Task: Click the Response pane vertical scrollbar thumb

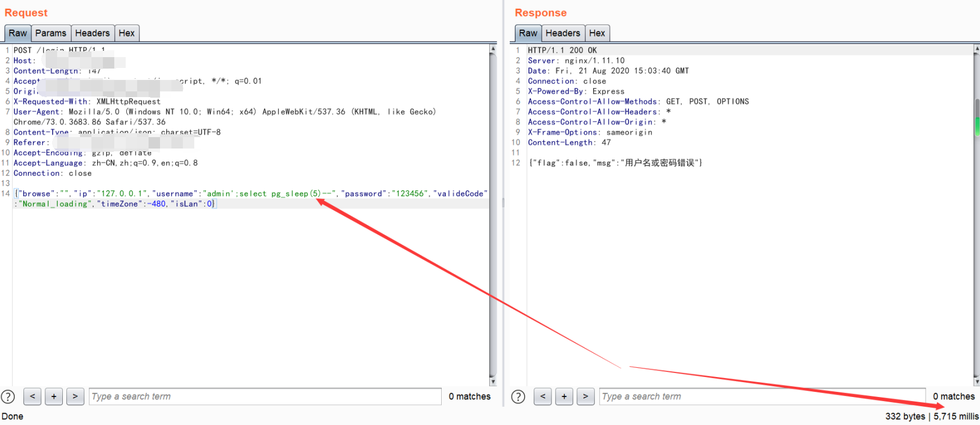Action: [x=977, y=117]
